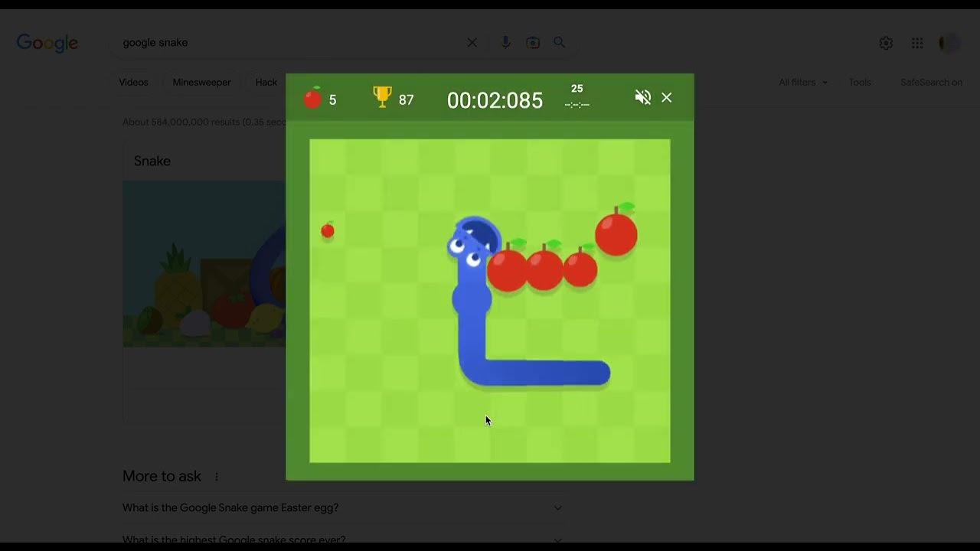The height and width of the screenshot is (551, 980).
Task: Select the Hack filter chip
Action: 266,83
